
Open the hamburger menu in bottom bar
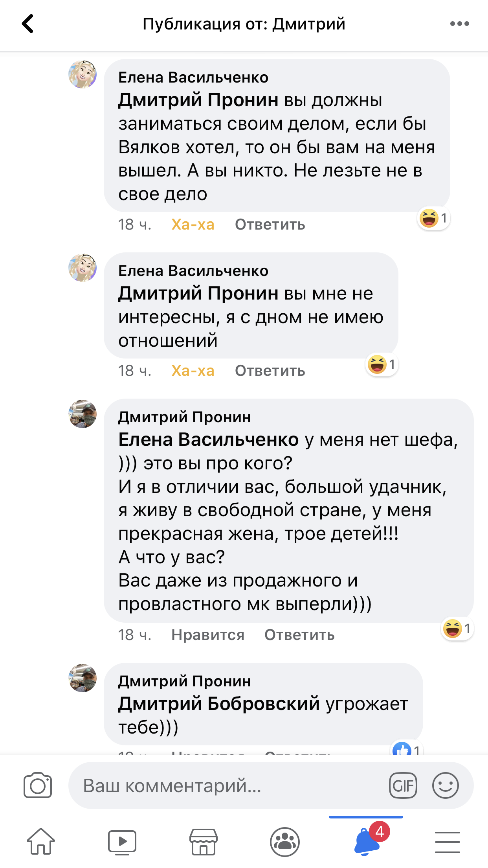448,842
